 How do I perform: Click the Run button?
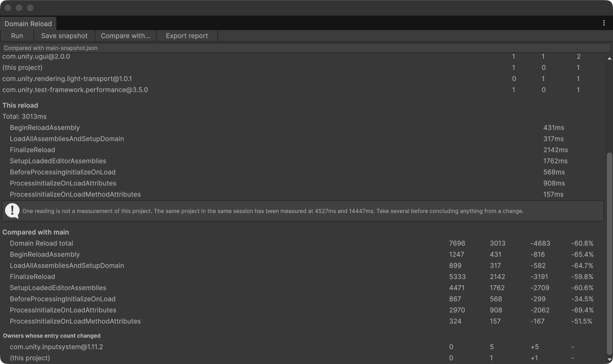(17, 36)
